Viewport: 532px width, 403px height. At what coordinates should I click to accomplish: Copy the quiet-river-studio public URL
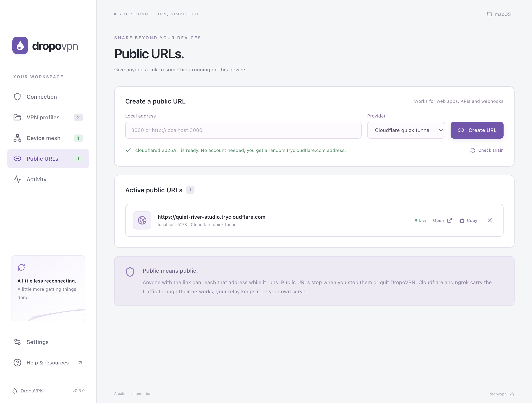[468, 220]
